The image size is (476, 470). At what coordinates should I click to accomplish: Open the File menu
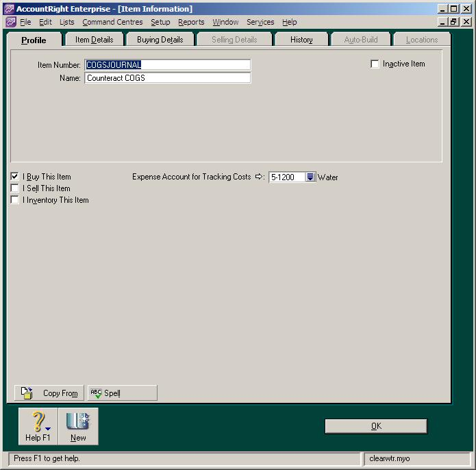point(25,22)
